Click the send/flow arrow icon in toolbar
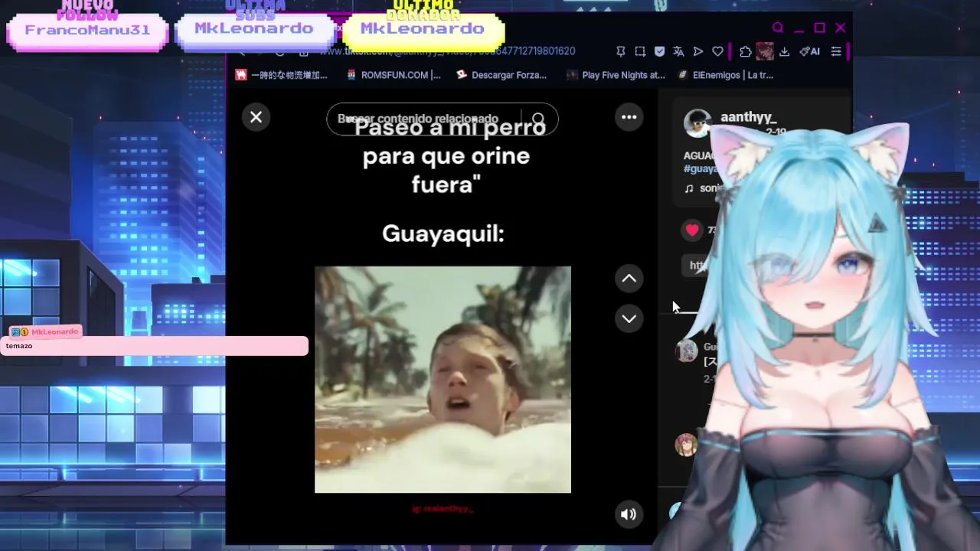The height and width of the screenshot is (551, 980). tap(698, 51)
